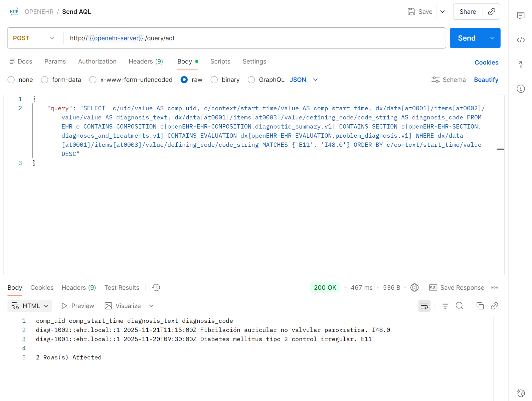Viewport: 532px width, 401px height.
Task: Search the response body with magnifier icon
Action: [x=460, y=306]
